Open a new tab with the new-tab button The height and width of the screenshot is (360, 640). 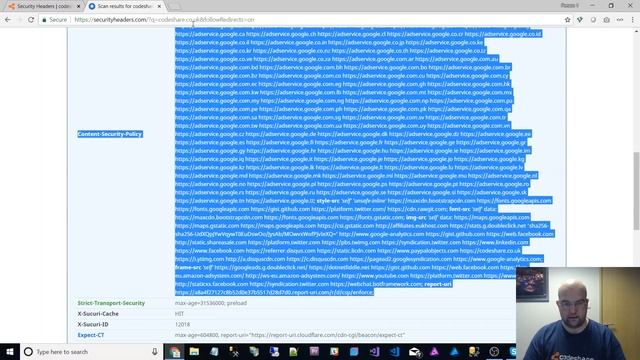[174, 6]
